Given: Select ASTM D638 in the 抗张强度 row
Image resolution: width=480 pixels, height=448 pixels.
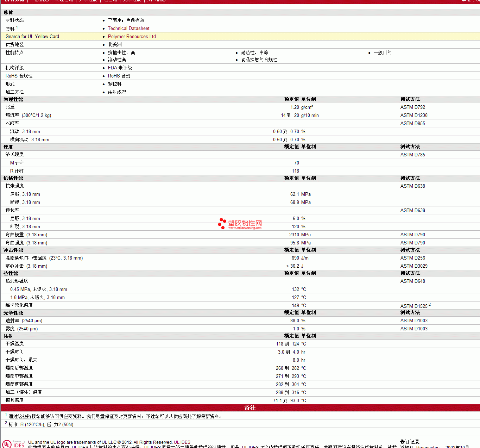Looking at the screenshot, I should click(413, 186).
